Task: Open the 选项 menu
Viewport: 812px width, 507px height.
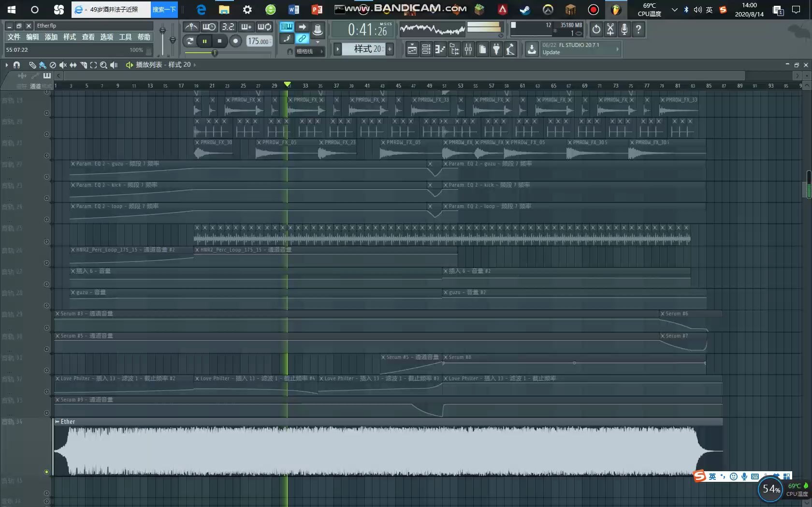Action: point(106,37)
